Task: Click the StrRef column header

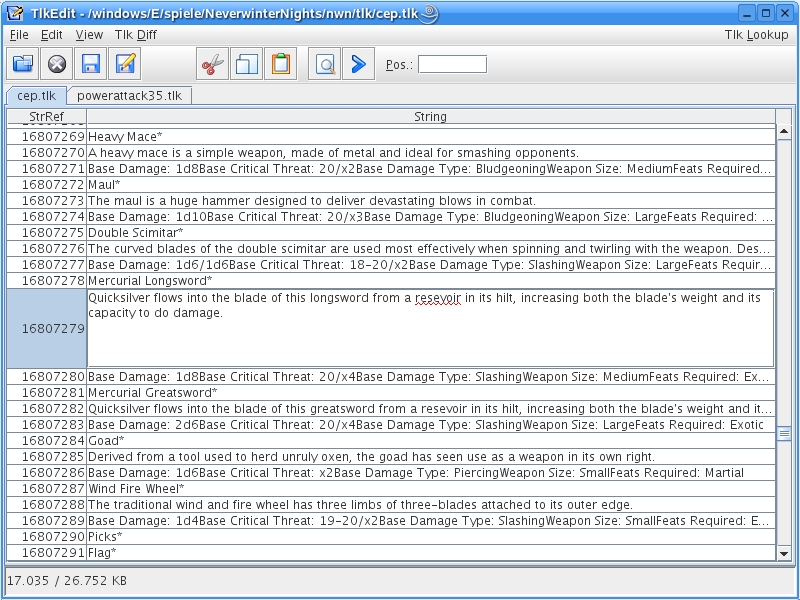Action: point(46,117)
